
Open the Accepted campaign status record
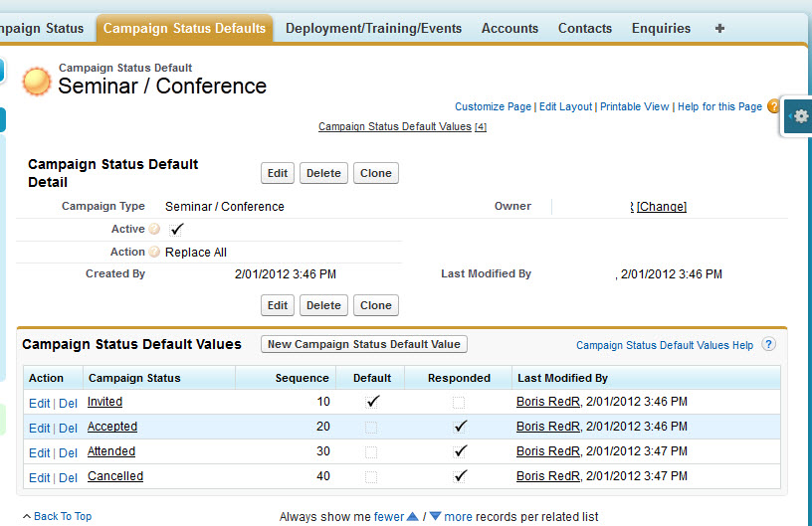112,427
